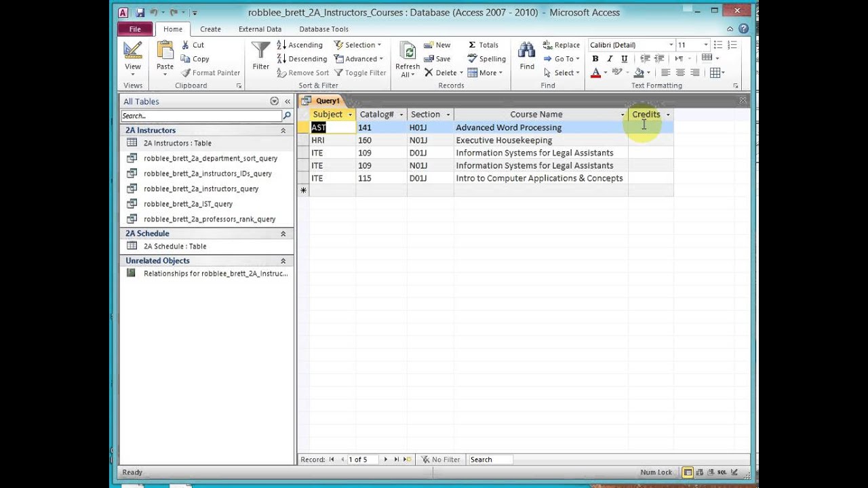Click Remove Sort in Sort & Filter
Screen dimensions: 868x488
pyautogui.click(x=302, y=73)
